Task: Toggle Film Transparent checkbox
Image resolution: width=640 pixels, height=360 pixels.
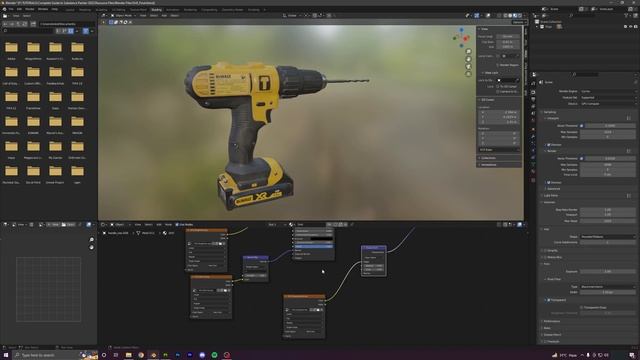Action: [549, 300]
